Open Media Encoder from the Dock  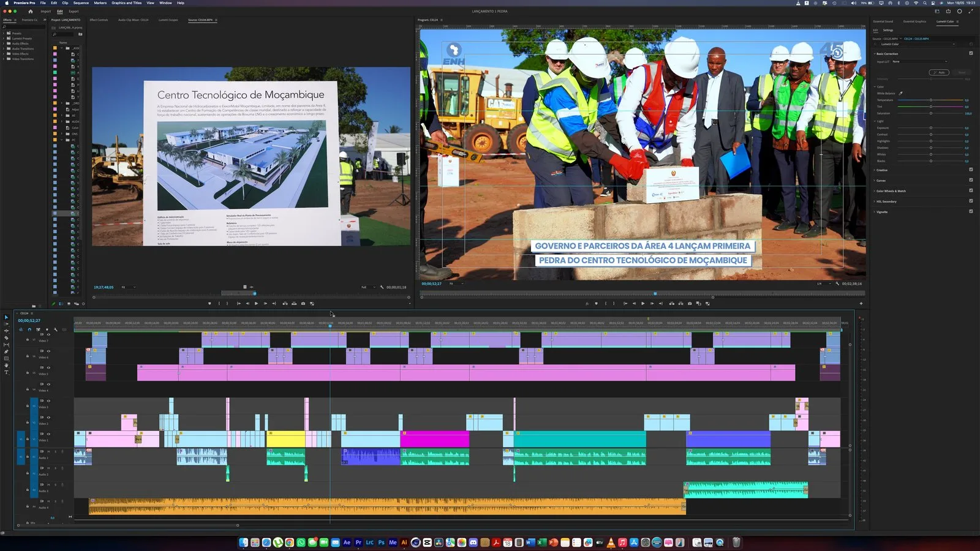tap(393, 542)
